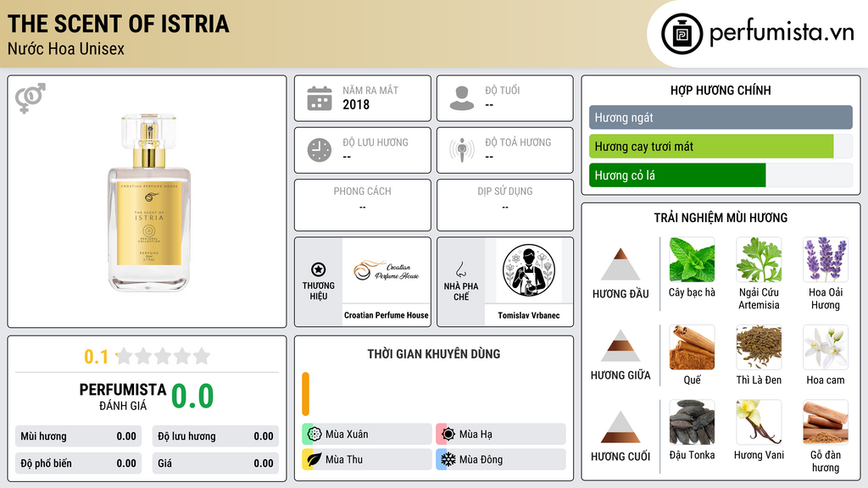868x488 pixels.
Task: Click the Thì Là Đen seed image
Action: (x=759, y=347)
